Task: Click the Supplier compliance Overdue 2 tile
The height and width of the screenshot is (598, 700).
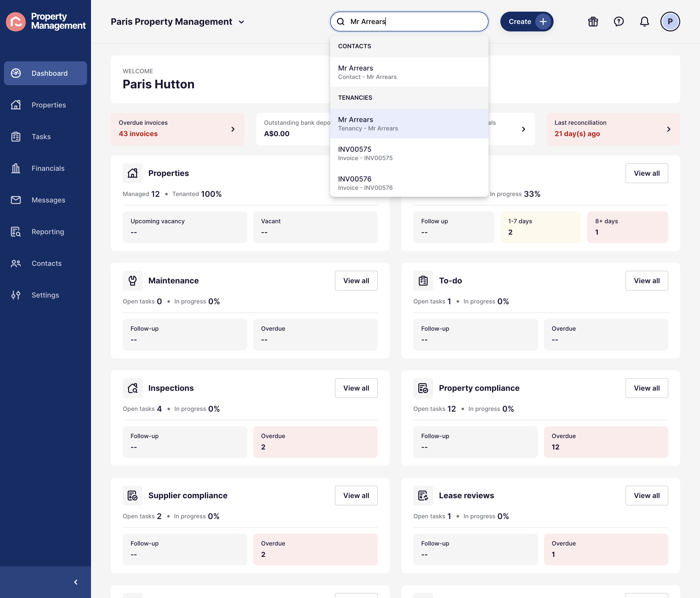Action: tap(315, 549)
